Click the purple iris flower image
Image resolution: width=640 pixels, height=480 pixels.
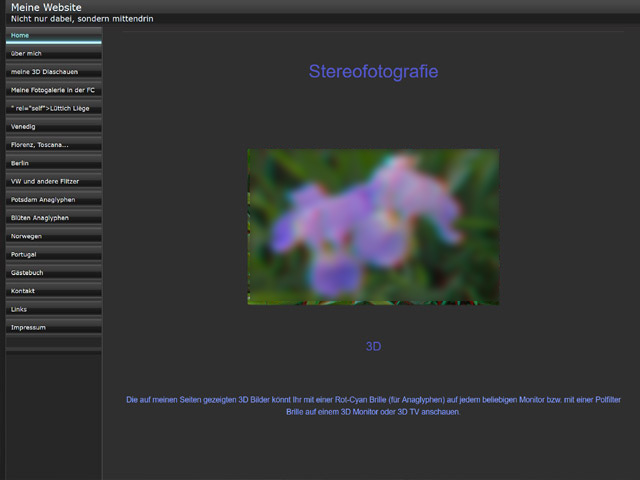point(373,227)
